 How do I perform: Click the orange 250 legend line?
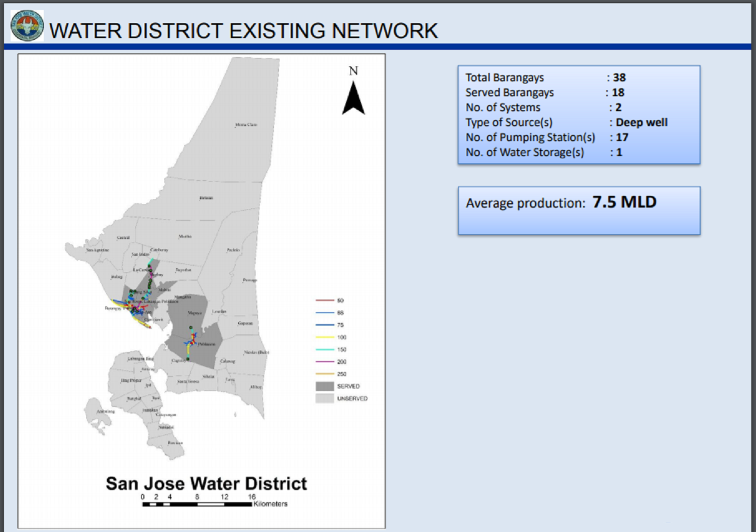325,374
